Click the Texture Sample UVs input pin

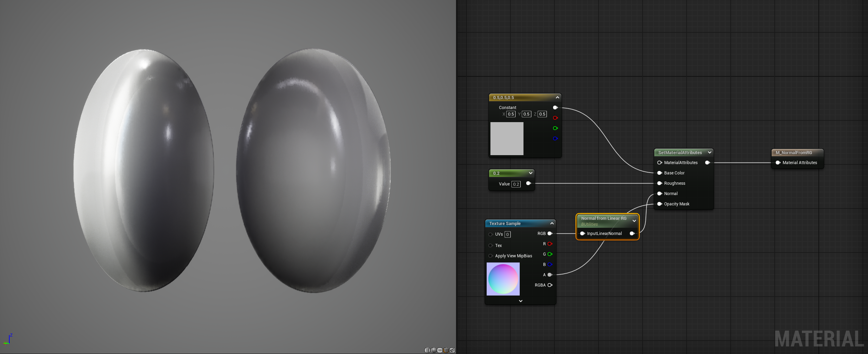[x=491, y=234]
